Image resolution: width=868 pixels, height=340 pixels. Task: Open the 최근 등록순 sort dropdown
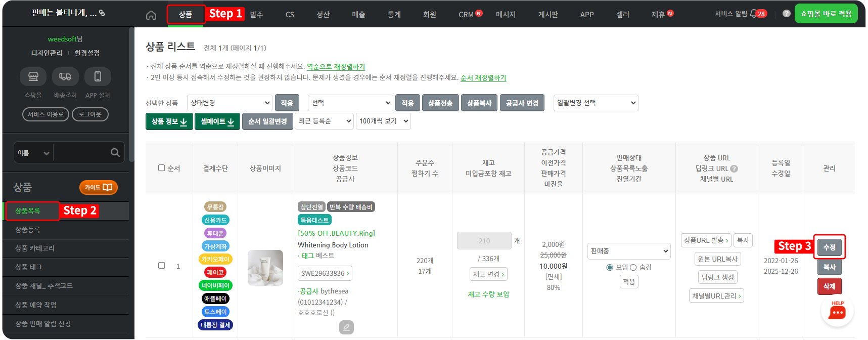tap(324, 121)
